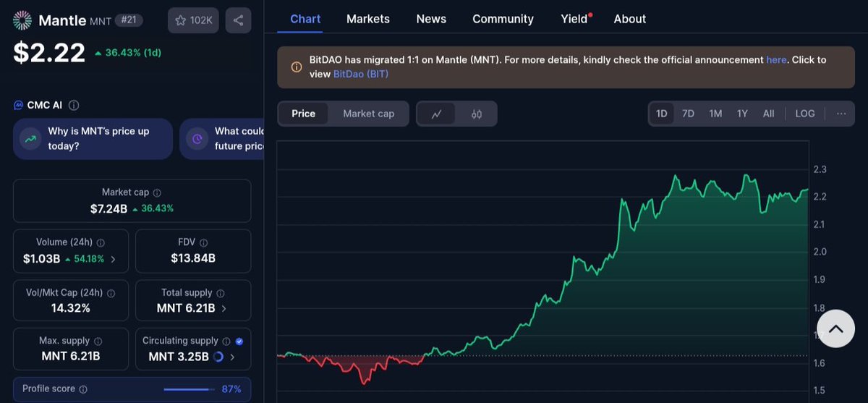The width and height of the screenshot is (868, 403).
Task: Open the share icon button
Action: click(x=239, y=20)
